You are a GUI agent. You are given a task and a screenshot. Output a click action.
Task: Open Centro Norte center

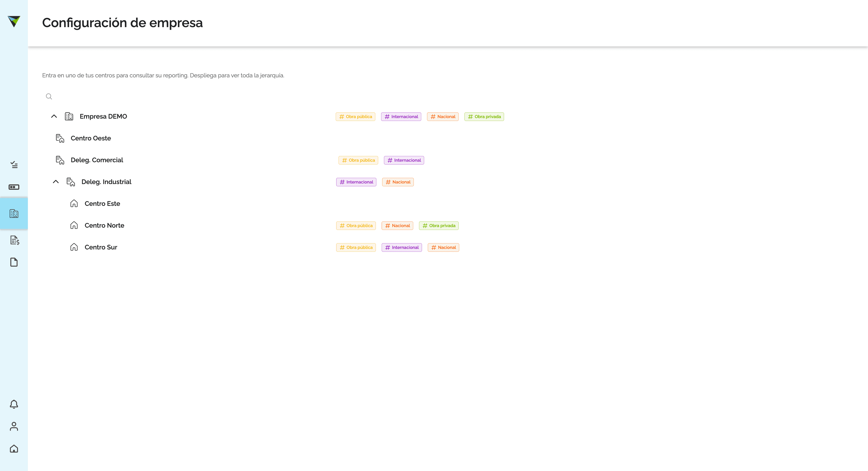tap(104, 226)
